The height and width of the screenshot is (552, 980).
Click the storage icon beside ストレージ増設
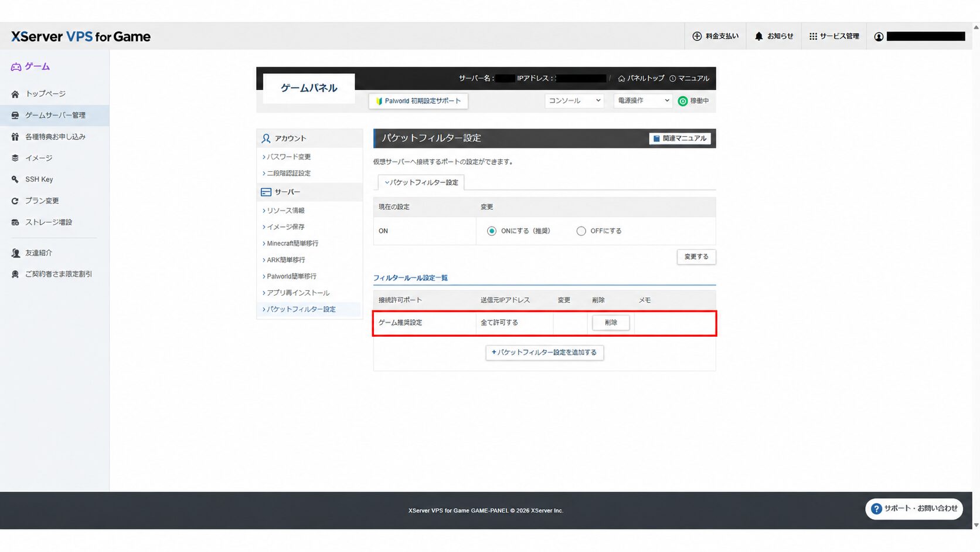click(x=15, y=222)
